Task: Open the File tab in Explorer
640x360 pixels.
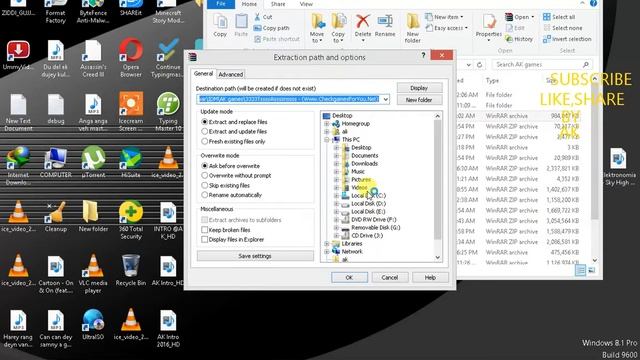Action: (221, 4)
